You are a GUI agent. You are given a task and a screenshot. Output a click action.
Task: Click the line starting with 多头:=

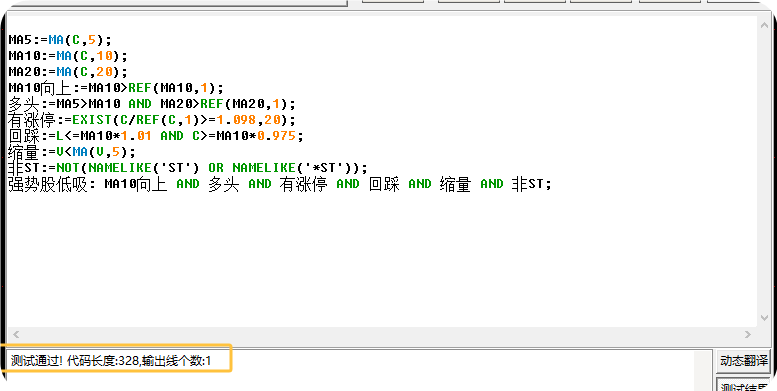click(152, 104)
